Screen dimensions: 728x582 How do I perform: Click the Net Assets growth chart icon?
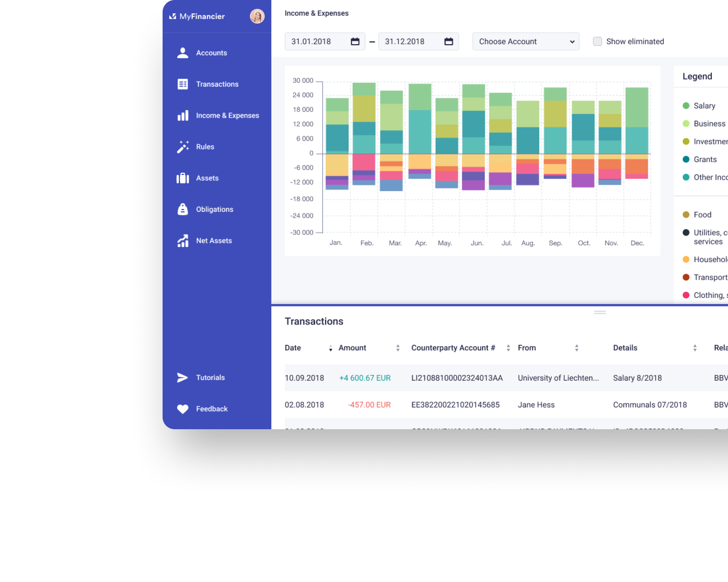tap(183, 241)
